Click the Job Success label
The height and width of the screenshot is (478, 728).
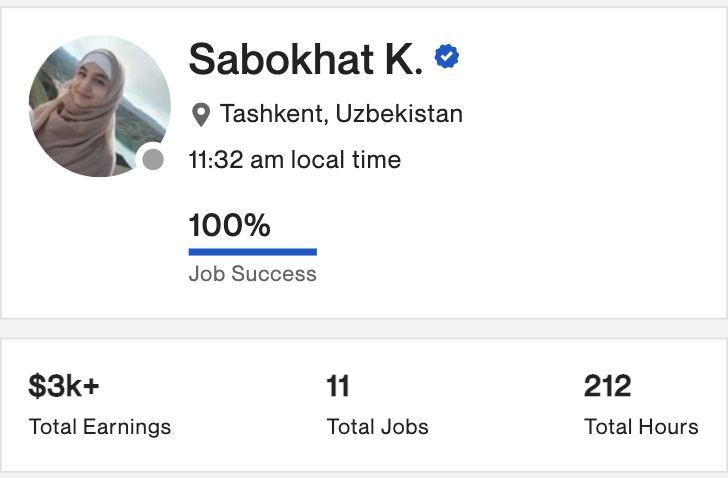tap(252, 274)
